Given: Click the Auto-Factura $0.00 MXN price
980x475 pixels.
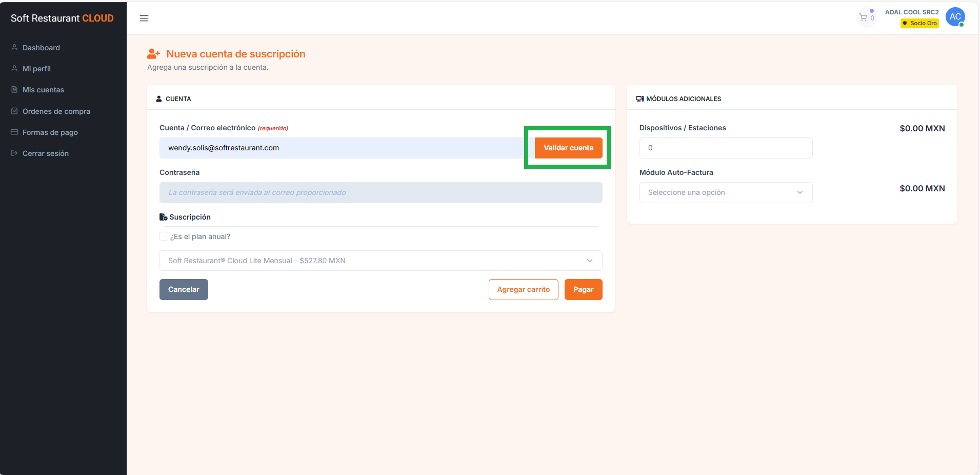Looking at the screenshot, I should (922, 188).
